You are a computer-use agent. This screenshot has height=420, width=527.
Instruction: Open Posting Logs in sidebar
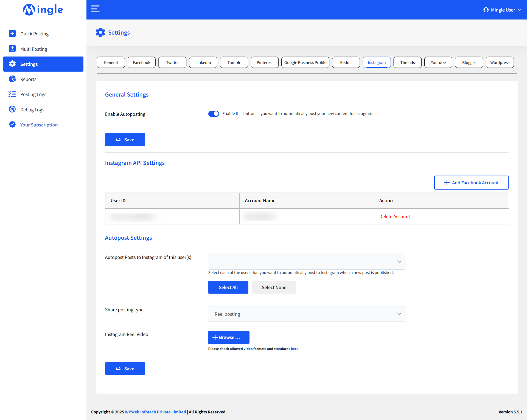tap(43, 94)
